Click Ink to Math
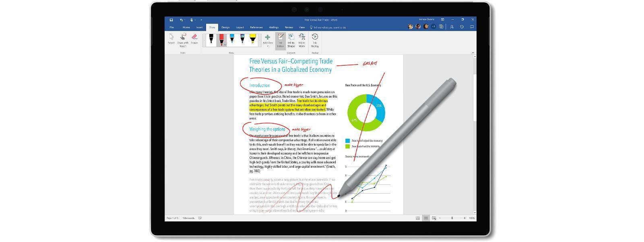 [302, 41]
